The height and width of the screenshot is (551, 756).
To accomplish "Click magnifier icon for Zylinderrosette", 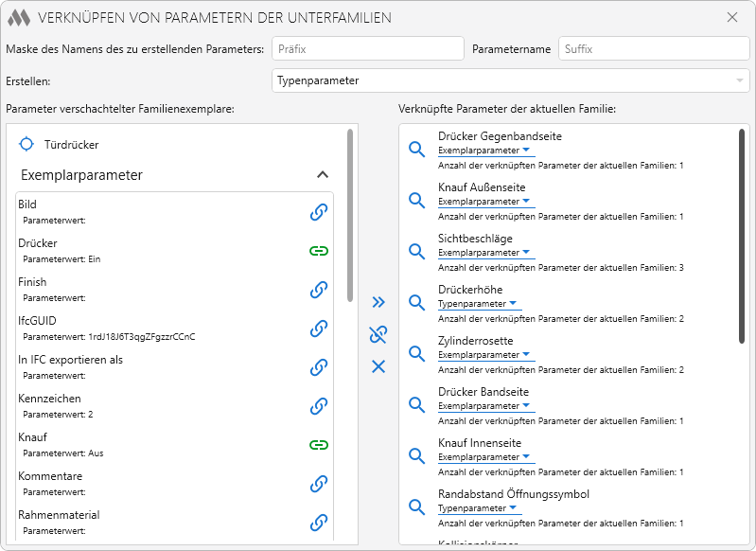I will click(x=416, y=354).
